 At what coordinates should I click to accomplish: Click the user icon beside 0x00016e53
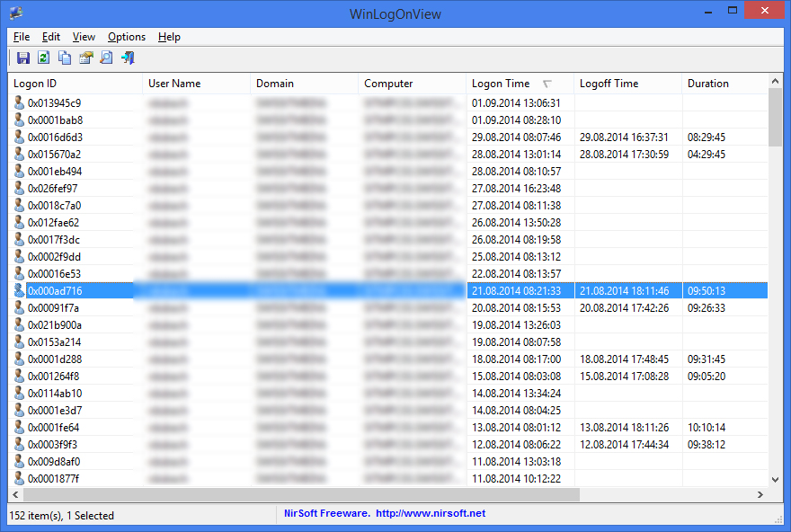pyautogui.click(x=19, y=274)
